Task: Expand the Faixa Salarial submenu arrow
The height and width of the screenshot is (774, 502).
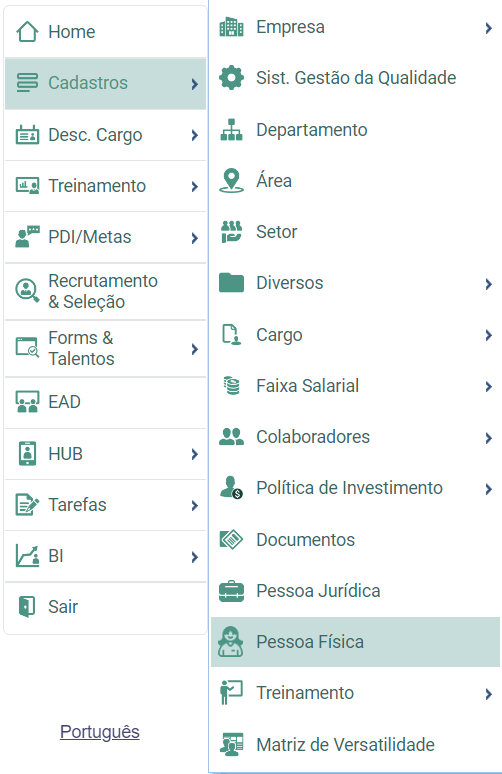Action: (x=489, y=387)
